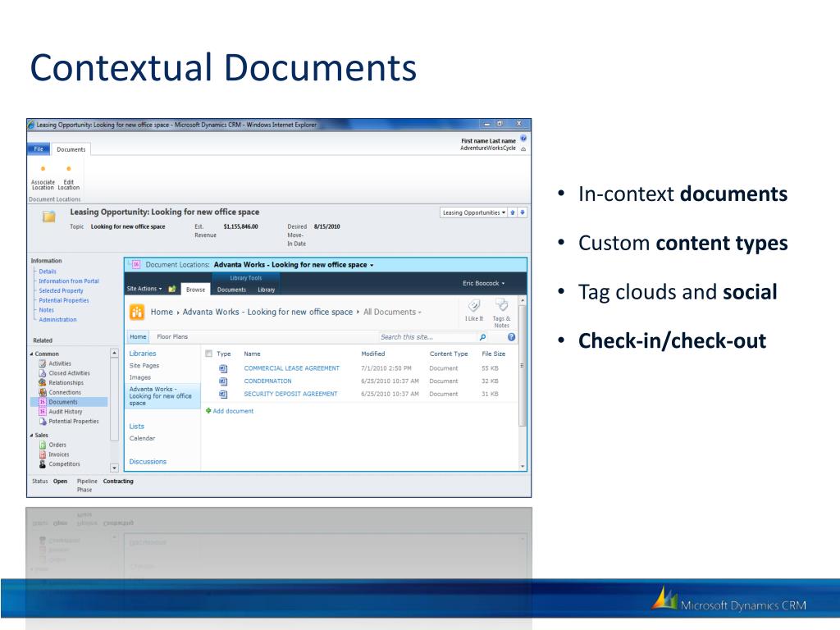Click the Selected Property link
Image resolution: width=840 pixels, height=630 pixels.
(x=61, y=291)
